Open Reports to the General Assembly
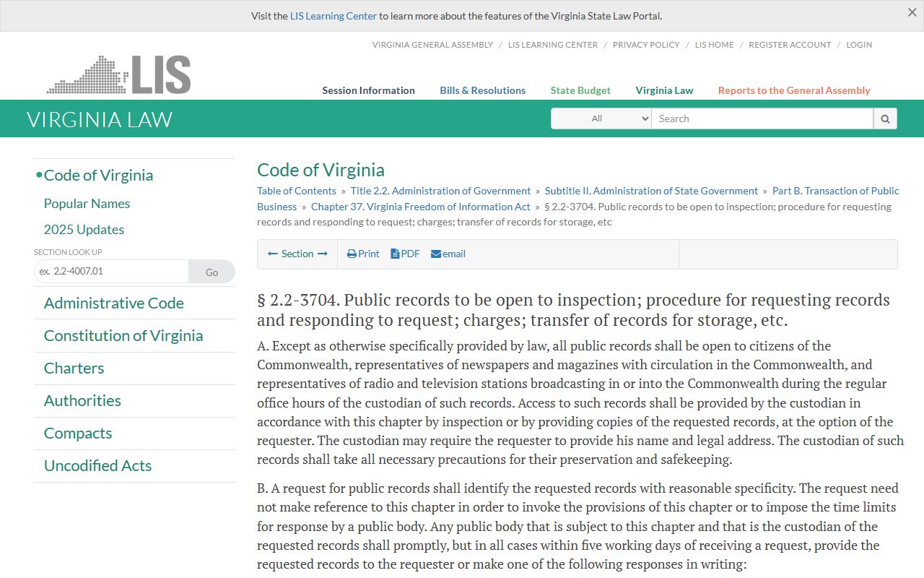Viewport: 924px width, 578px height. tap(794, 90)
